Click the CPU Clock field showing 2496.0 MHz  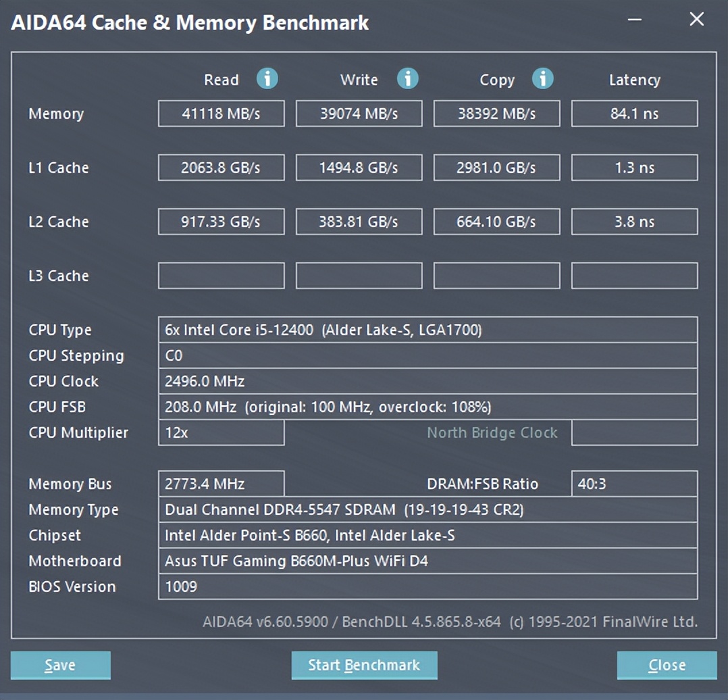[x=428, y=381]
